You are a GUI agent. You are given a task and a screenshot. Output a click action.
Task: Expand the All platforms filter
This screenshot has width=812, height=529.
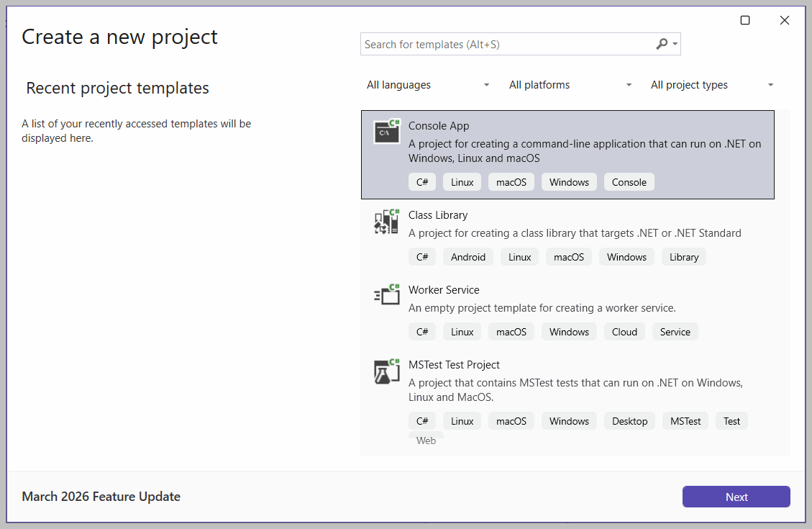pyautogui.click(x=570, y=85)
